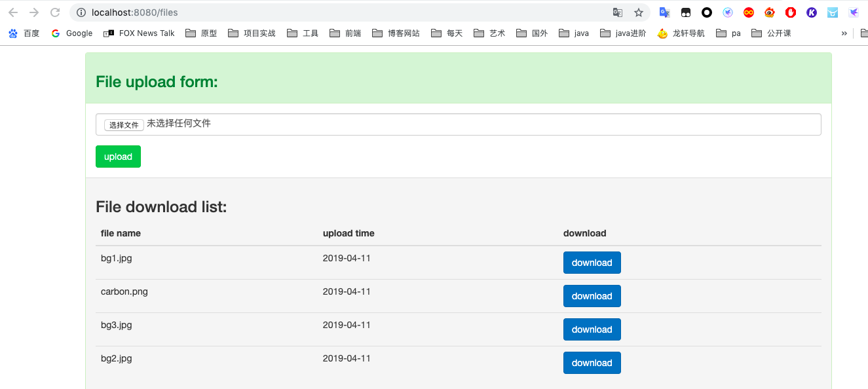Image resolution: width=868 pixels, height=389 pixels.
Task: Open the FOX News Talk bookmark
Action: (x=139, y=33)
